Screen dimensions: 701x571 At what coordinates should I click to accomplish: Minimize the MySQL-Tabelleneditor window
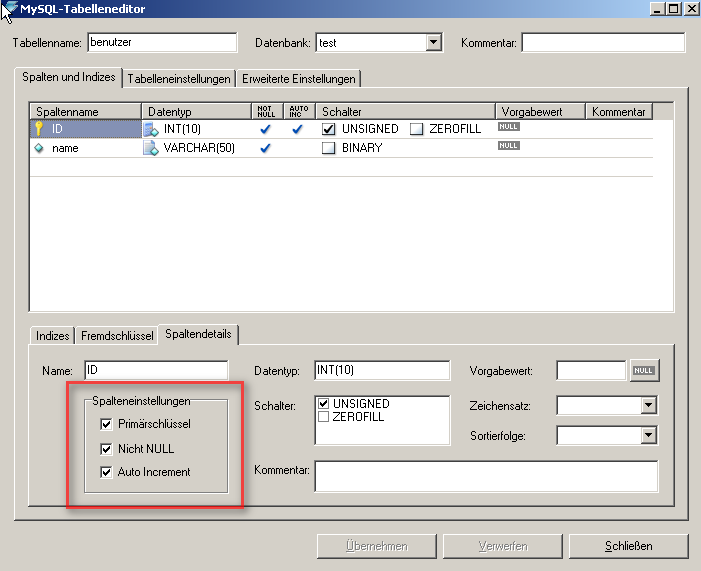tap(657, 8)
